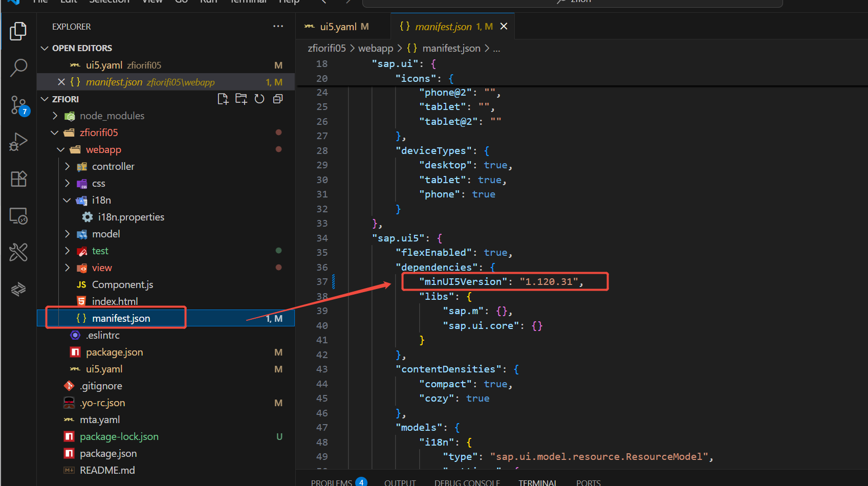The image size is (868, 486).
Task: Expand the controller folder
Action: tap(67, 167)
